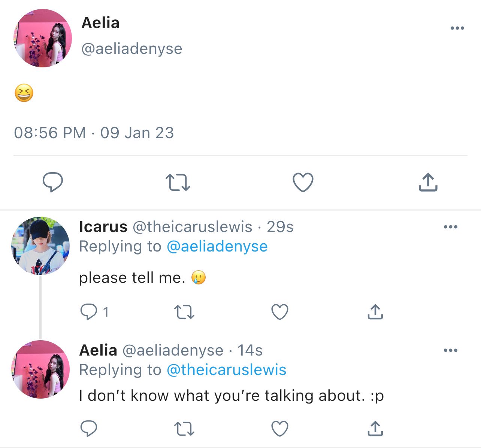Like Aelia's bottom reply
481x448 pixels.
pos(280,429)
